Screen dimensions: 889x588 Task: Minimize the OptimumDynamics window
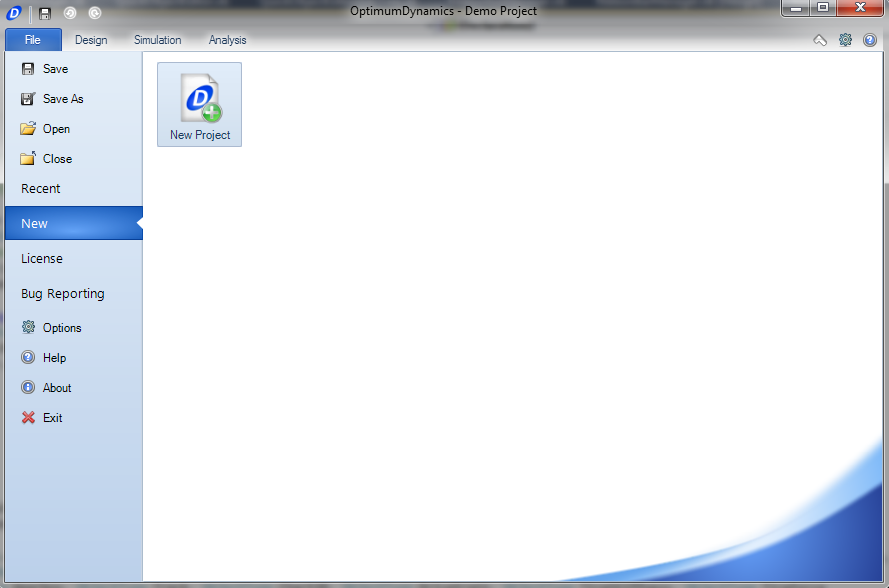795,8
